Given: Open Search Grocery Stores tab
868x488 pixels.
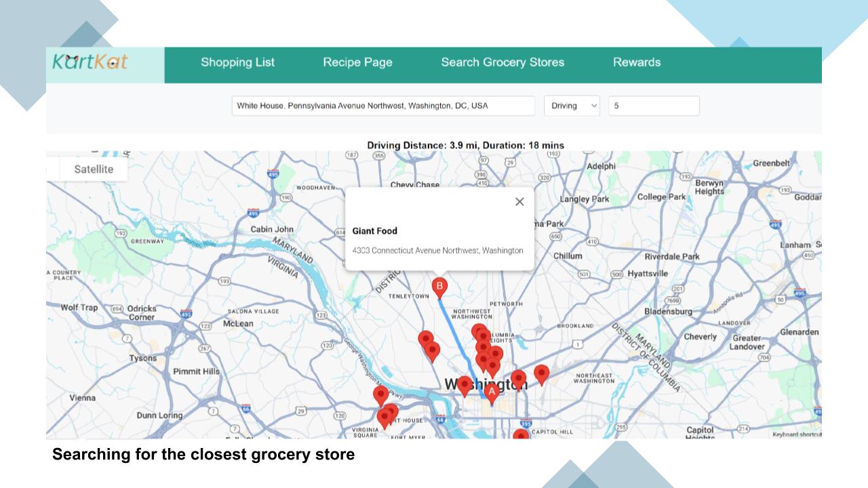Looking at the screenshot, I should pyautogui.click(x=502, y=62).
